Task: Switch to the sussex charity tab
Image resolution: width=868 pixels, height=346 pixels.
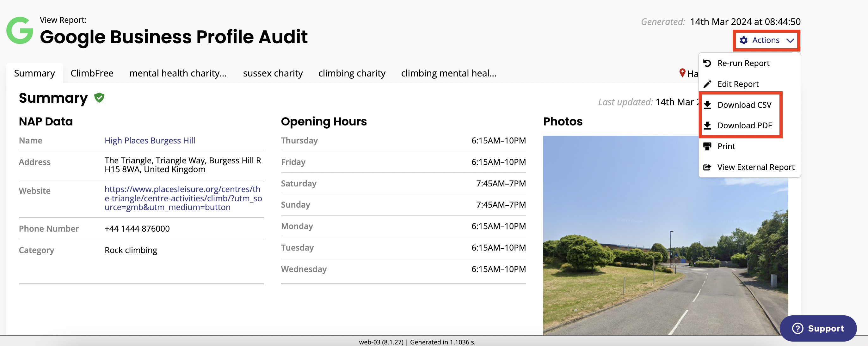Action: tap(273, 73)
